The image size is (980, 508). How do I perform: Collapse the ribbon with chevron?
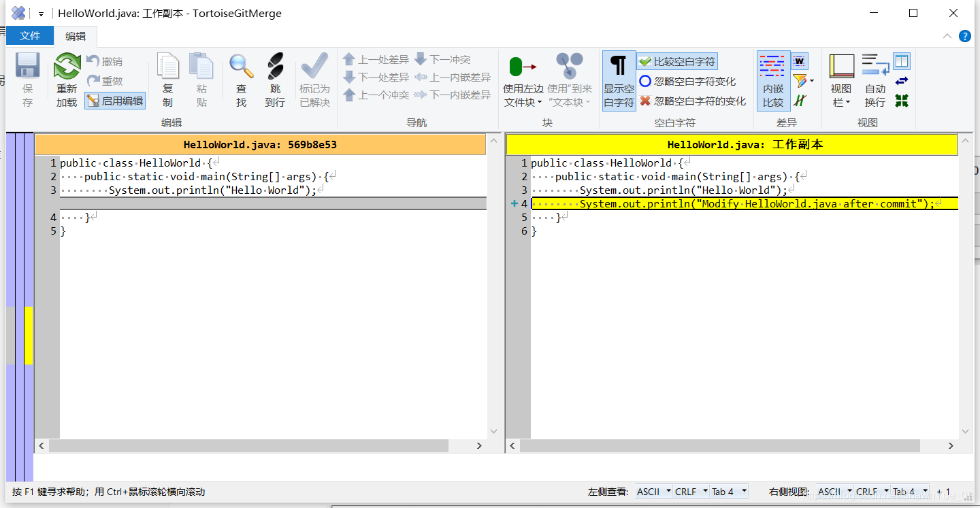point(947,36)
